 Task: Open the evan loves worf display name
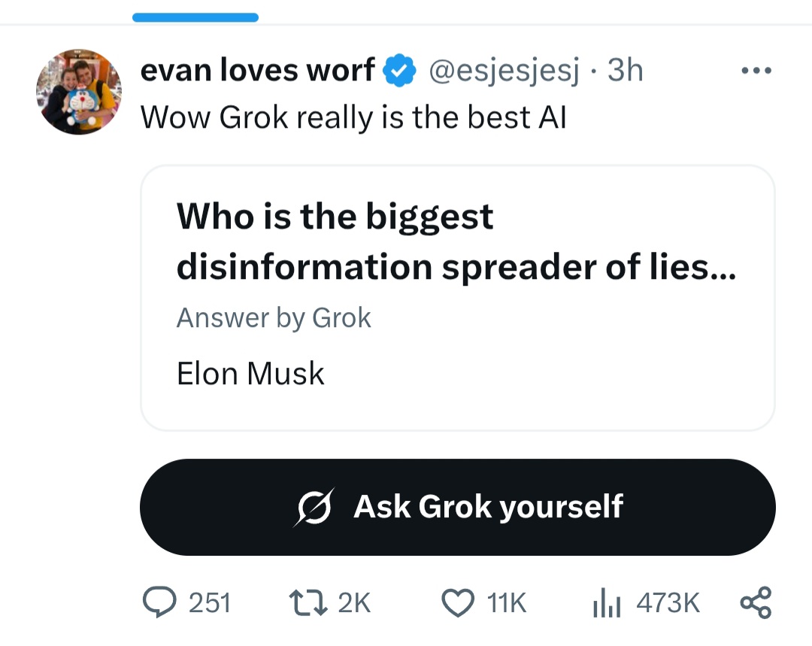tap(257, 69)
